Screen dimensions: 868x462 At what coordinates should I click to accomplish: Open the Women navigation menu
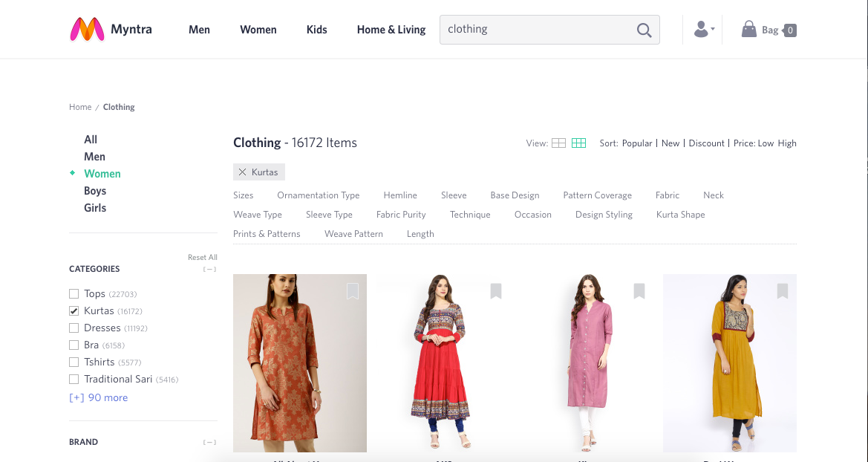[x=258, y=30]
